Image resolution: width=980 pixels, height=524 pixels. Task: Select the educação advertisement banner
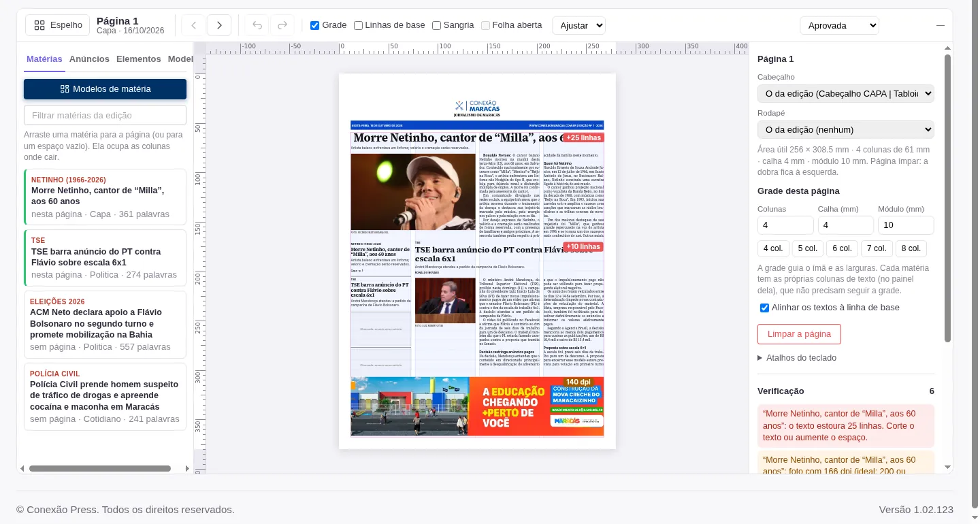coord(477,406)
